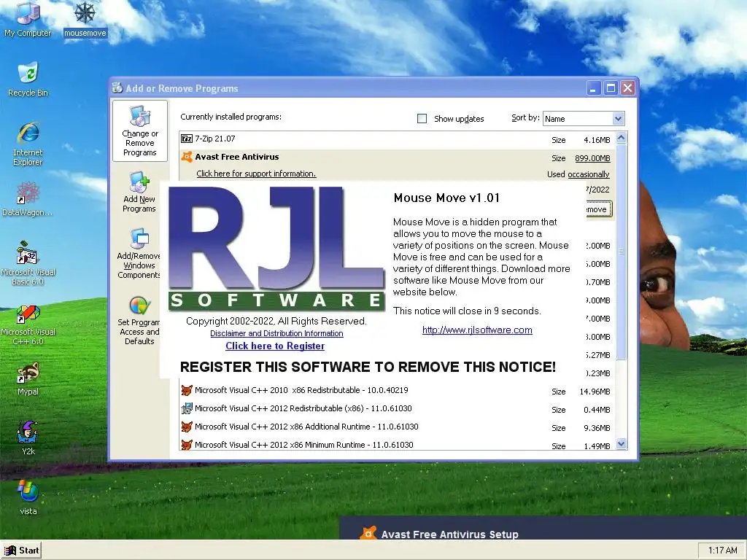Click Visual C++ 2012 Additional Runtime icon

[x=187, y=427]
